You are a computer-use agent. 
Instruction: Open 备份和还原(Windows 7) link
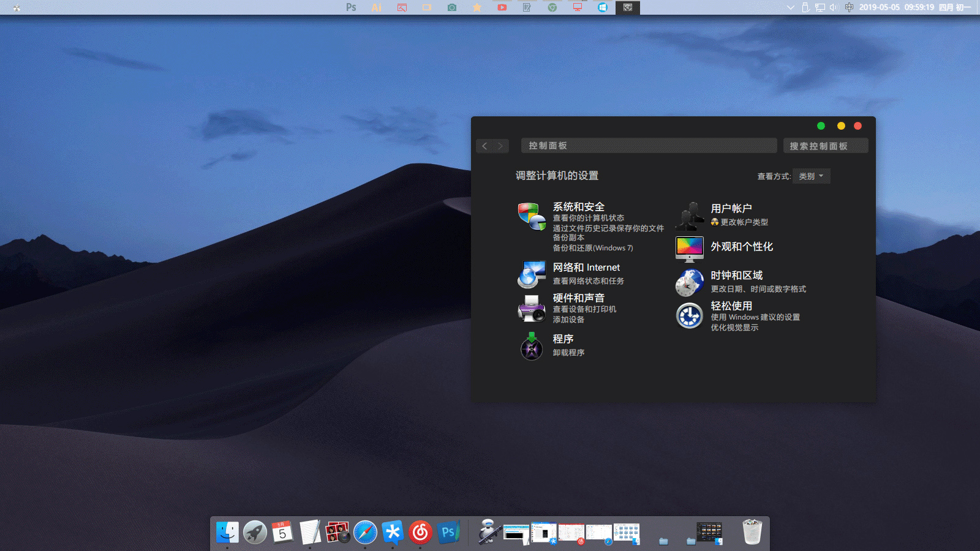pyautogui.click(x=593, y=248)
